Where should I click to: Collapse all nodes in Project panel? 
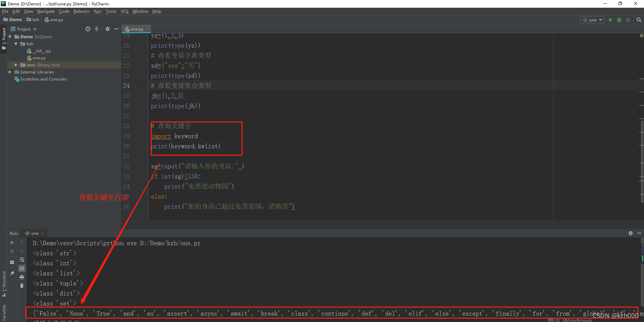point(97,29)
